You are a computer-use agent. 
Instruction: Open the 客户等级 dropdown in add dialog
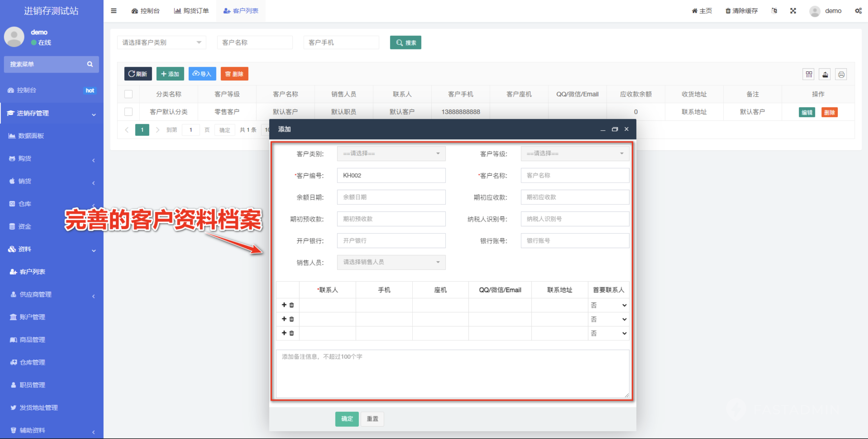click(574, 154)
